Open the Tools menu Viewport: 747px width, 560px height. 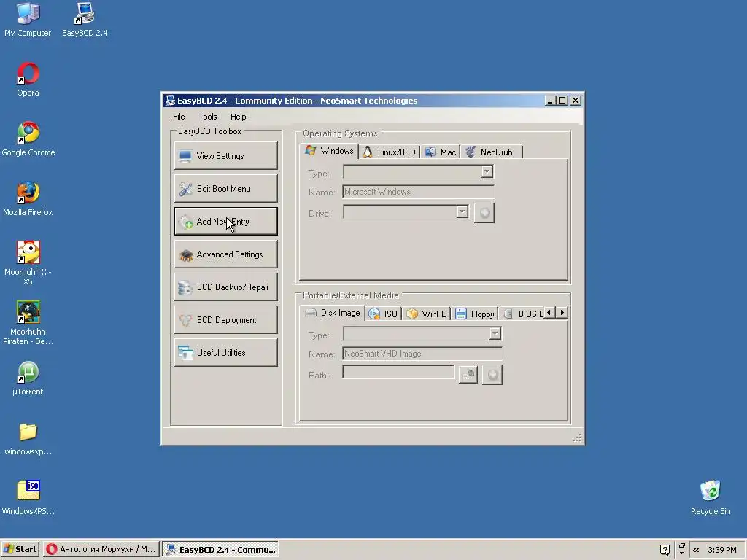[208, 117]
